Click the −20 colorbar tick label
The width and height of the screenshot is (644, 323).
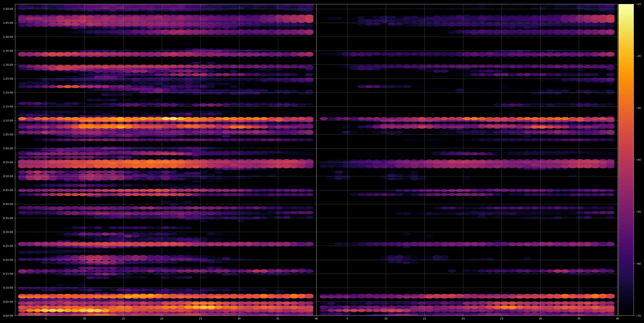coord(638,56)
